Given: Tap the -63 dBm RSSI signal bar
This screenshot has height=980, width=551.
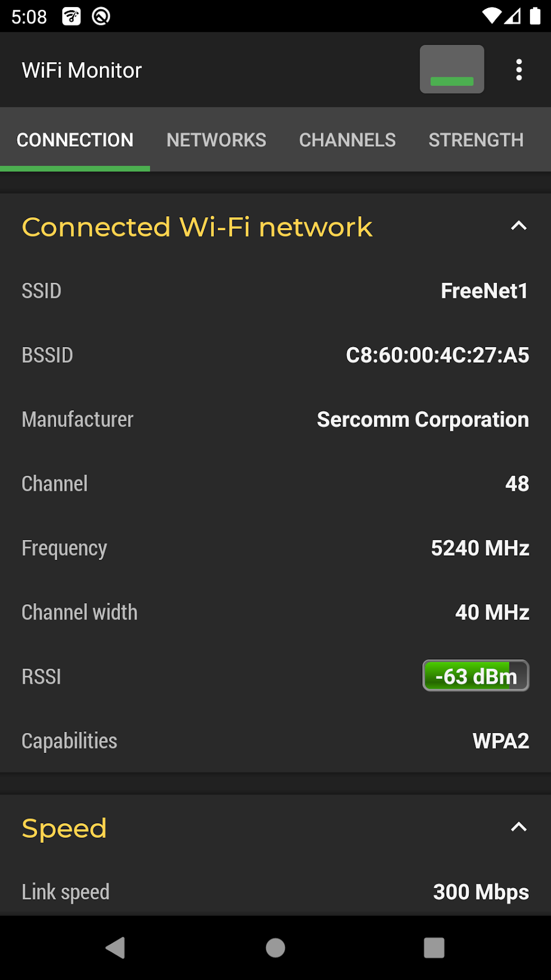Looking at the screenshot, I should (475, 676).
